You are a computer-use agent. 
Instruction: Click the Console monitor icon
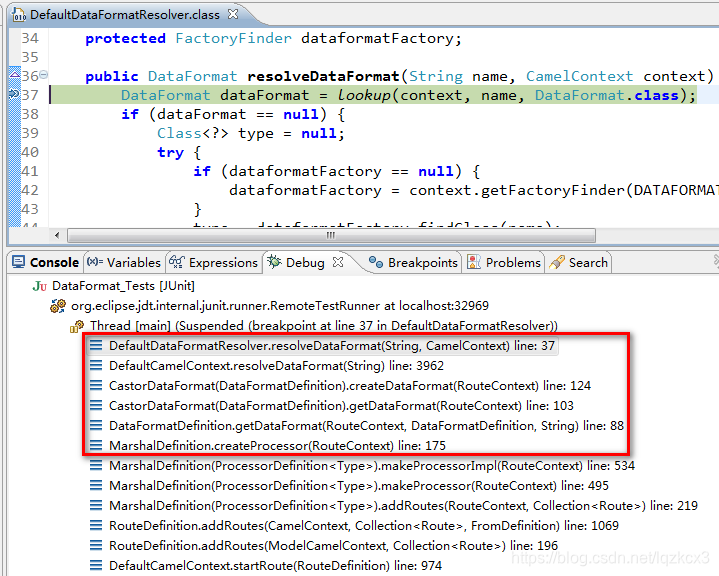[x=19, y=262]
